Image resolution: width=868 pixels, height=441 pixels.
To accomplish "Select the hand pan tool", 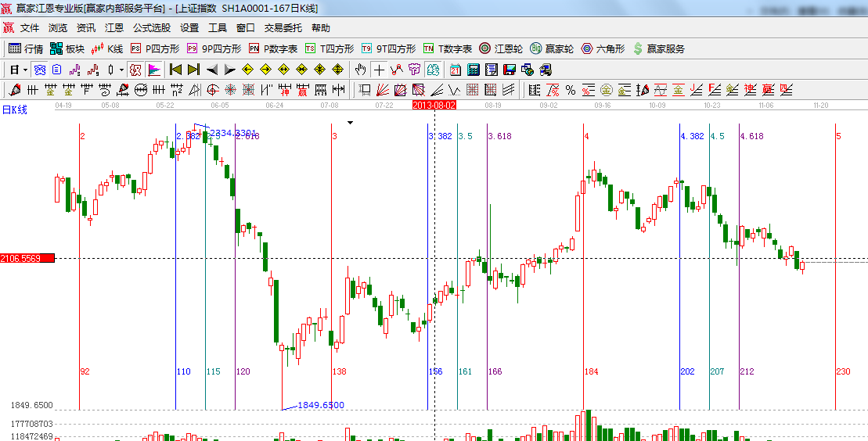I will (x=361, y=70).
